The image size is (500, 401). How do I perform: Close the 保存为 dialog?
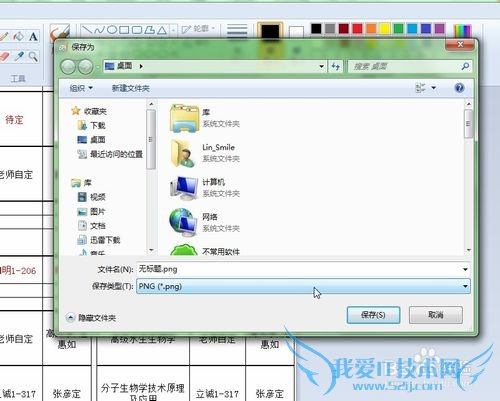click(x=460, y=44)
